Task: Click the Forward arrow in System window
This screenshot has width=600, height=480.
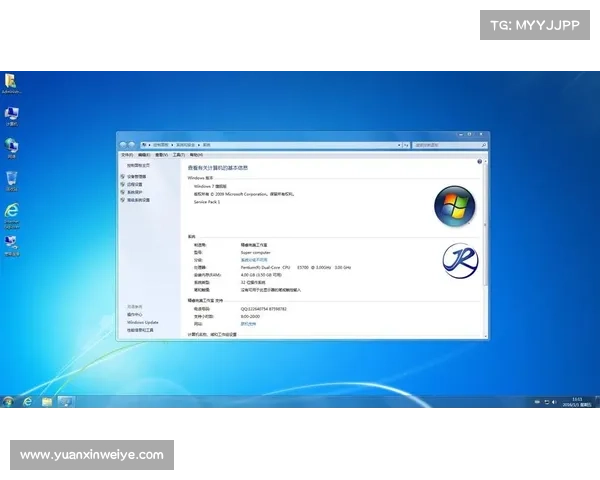Action: tap(131, 145)
